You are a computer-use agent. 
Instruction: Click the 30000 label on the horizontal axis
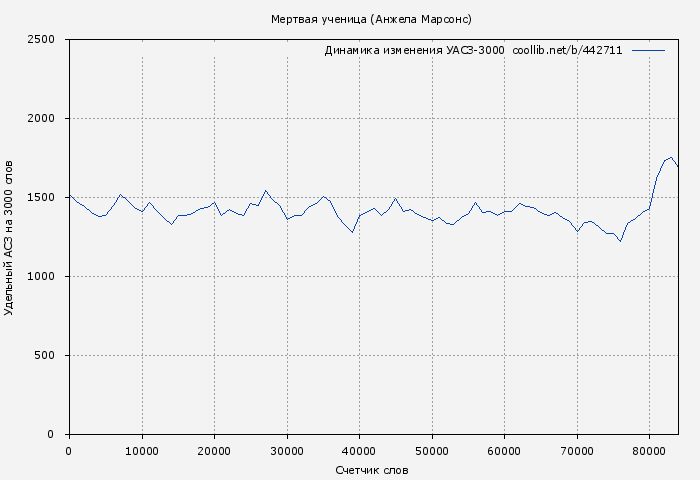286,451
